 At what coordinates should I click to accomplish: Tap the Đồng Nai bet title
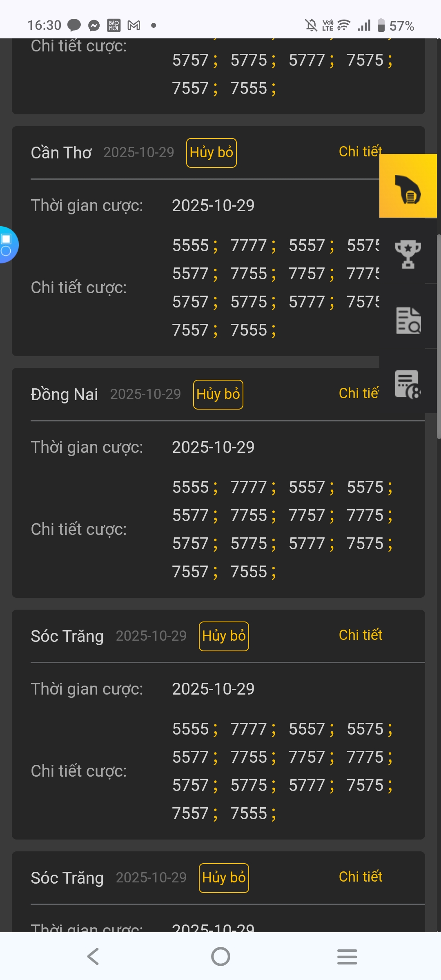64,394
